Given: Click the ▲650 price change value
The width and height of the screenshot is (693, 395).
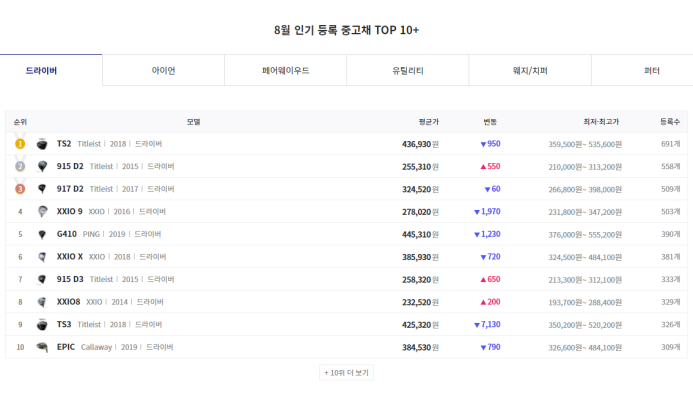Looking at the screenshot, I should tap(490, 279).
